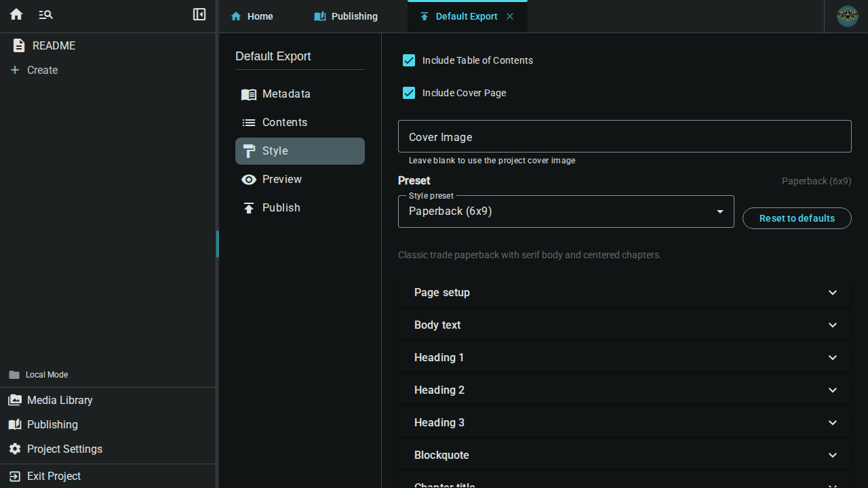
Task: Click the 'Classic trade paperback' description text
Action: pyautogui.click(x=530, y=255)
